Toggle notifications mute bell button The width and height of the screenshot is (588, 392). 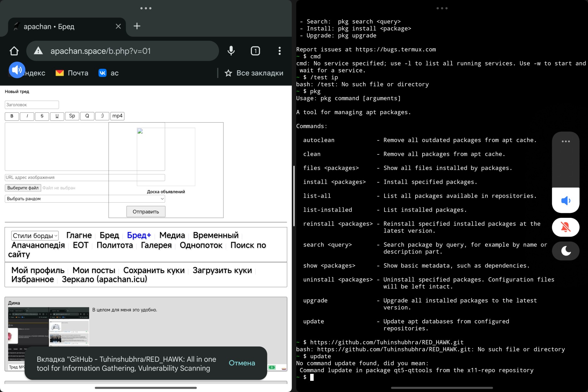[565, 227]
